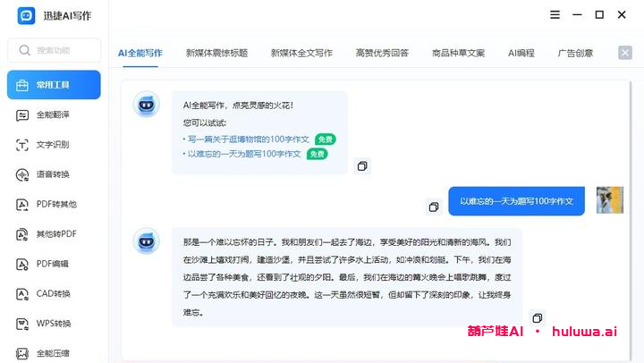The image size is (644, 363).
Task: Copy the essay reply with copy icon
Action: (538, 317)
